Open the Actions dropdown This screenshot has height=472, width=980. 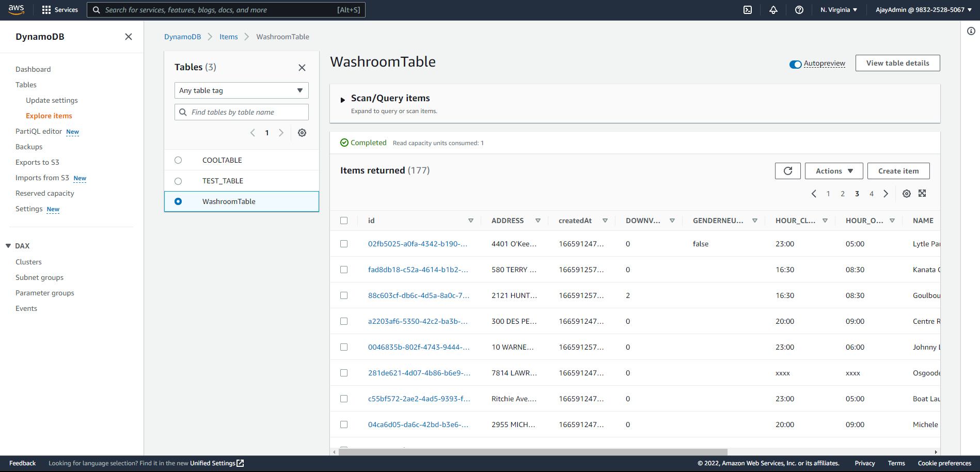click(834, 171)
